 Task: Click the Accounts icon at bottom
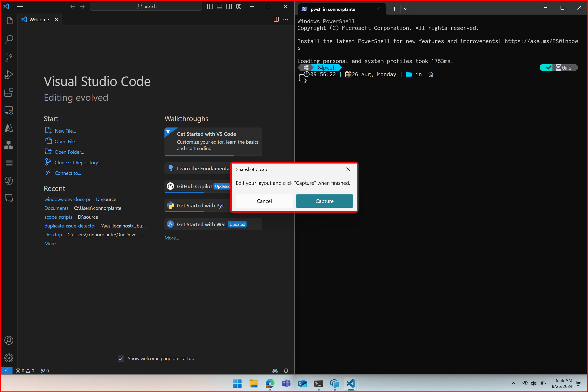(x=9, y=340)
